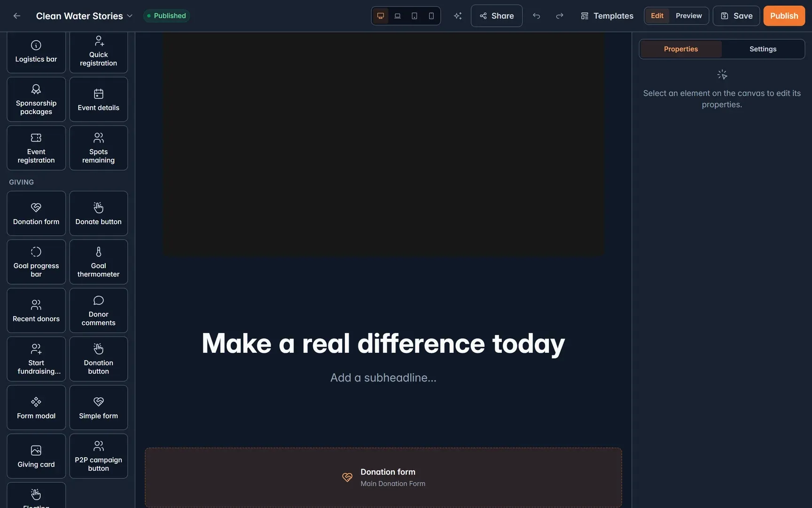Add the Donation form widget from sidebar
The image size is (812, 508).
coord(36,214)
